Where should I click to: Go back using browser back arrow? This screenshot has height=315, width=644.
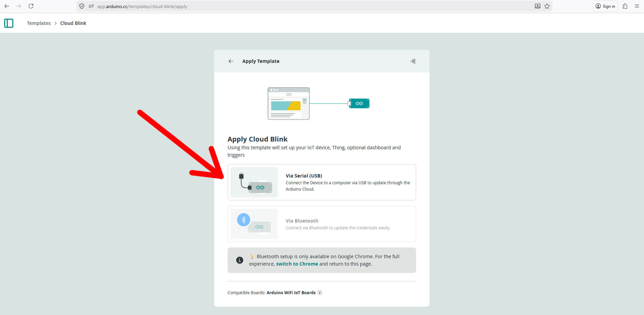7,6
